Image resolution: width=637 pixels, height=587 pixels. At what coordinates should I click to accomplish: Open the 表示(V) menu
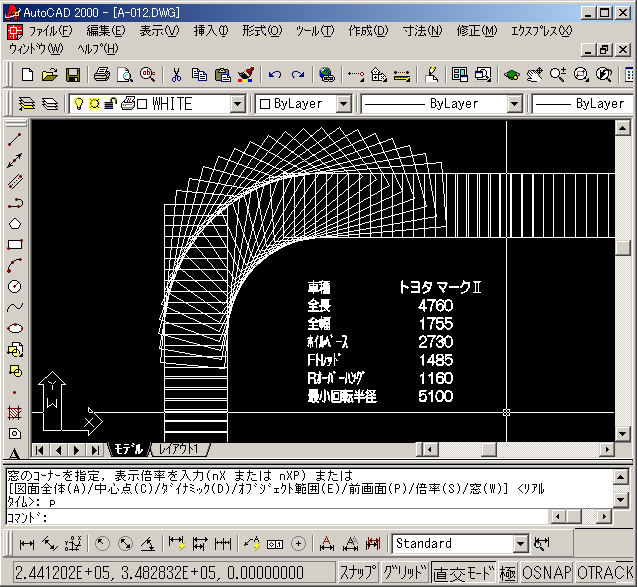click(159, 31)
